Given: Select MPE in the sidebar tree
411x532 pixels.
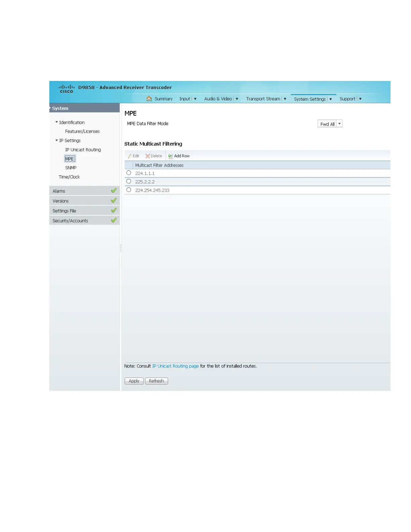Looking at the screenshot, I should [69, 159].
